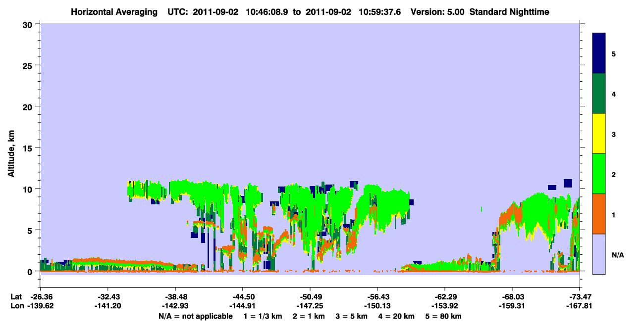Viewport: 644px width, 330px height.
Task: Click 'Version: 5.00' in the title
Action: 438,12
